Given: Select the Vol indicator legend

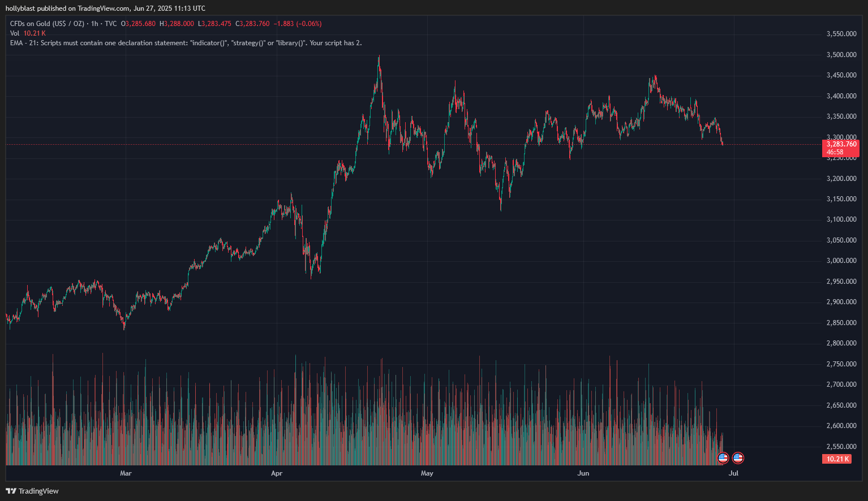Looking at the screenshot, I should 15,33.
